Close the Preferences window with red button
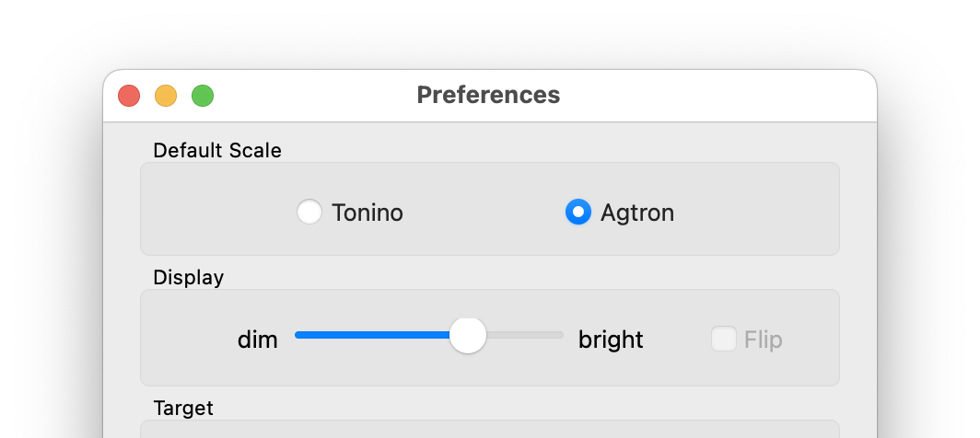Image resolution: width=980 pixels, height=438 pixels. coord(129,97)
